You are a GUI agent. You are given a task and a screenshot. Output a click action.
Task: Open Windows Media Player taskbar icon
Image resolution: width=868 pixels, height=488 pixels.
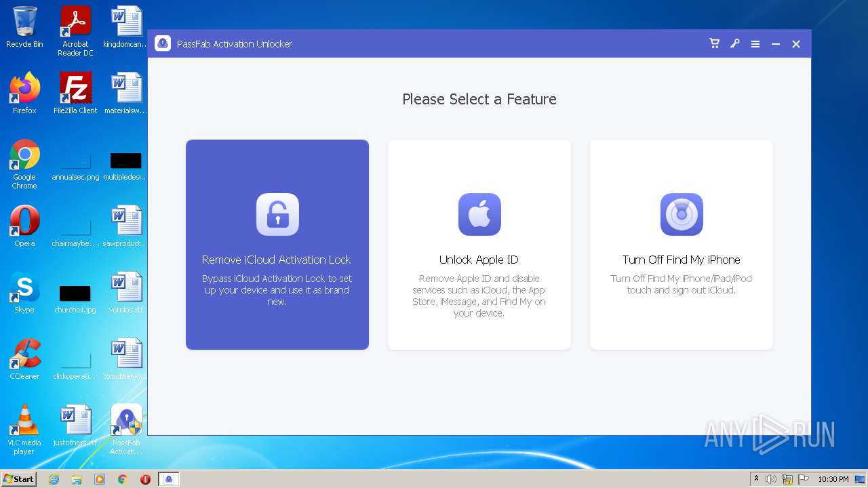100,479
